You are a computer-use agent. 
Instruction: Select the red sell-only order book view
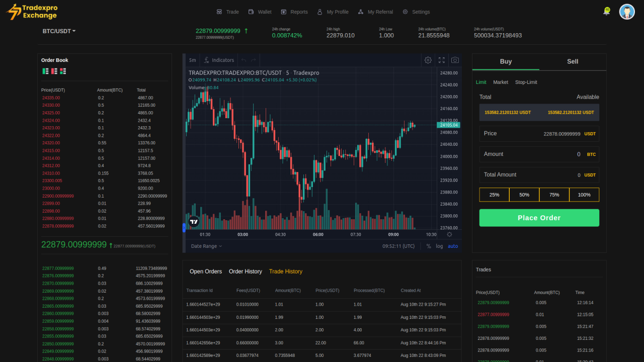pos(54,71)
